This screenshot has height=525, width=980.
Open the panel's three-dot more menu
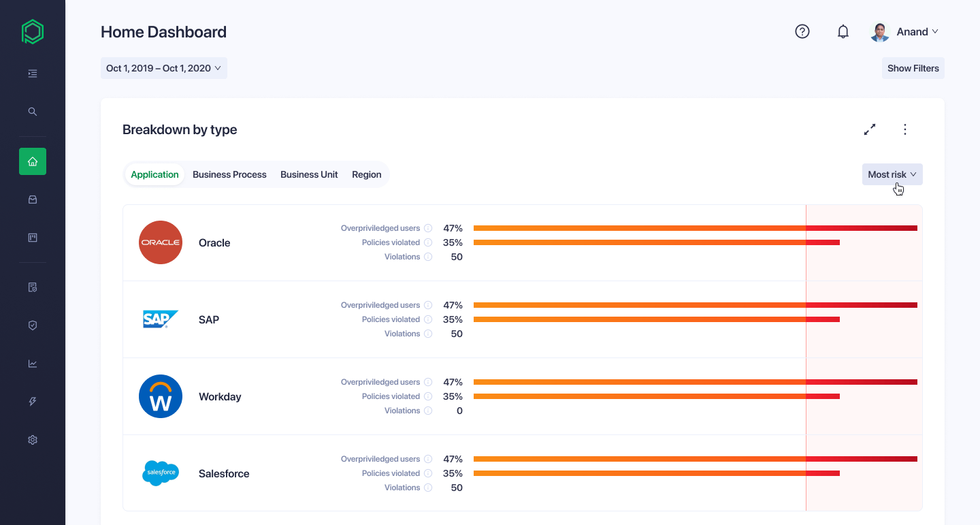pyautogui.click(x=905, y=129)
